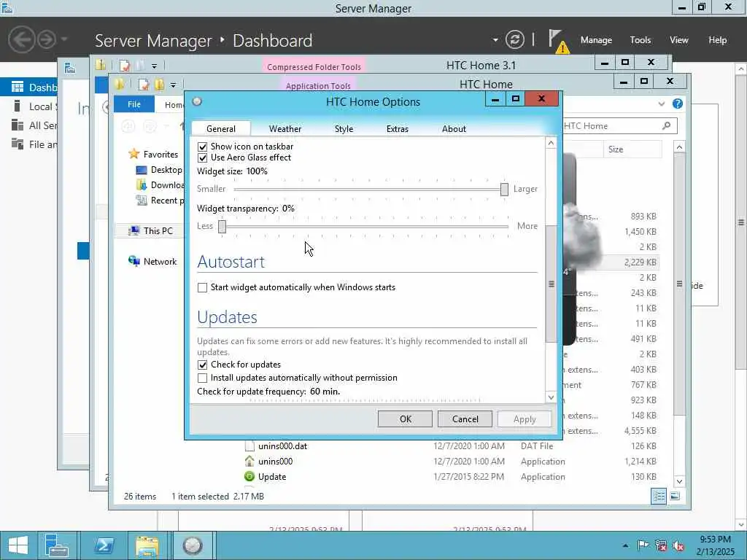The width and height of the screenshot is (747, 560).
Task: Enable Install updates automatically without permission
Action: pos(203,378)
